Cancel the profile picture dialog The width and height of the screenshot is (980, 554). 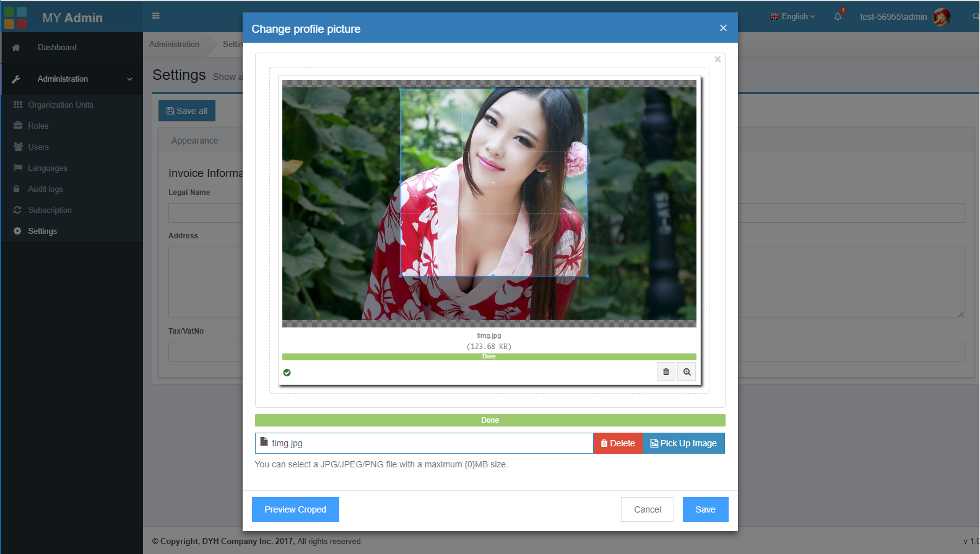point(648,509)
